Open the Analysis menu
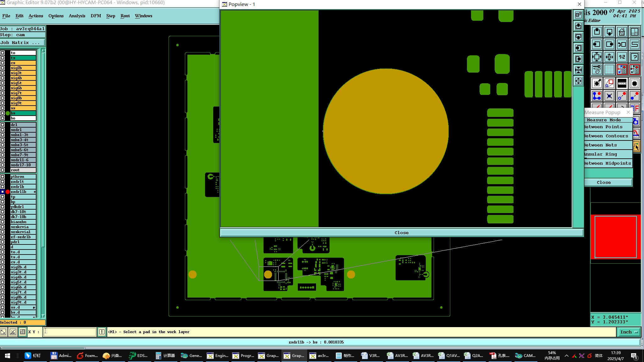 point(77,16)
